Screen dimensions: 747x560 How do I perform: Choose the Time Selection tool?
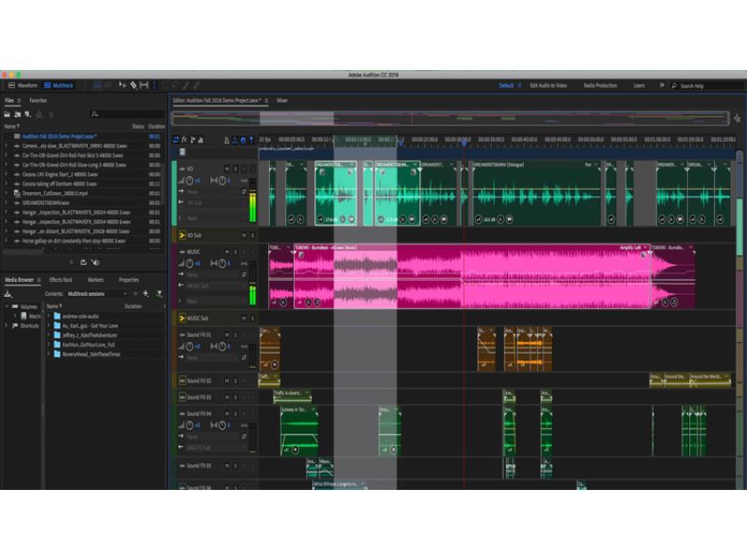[155, 85]
